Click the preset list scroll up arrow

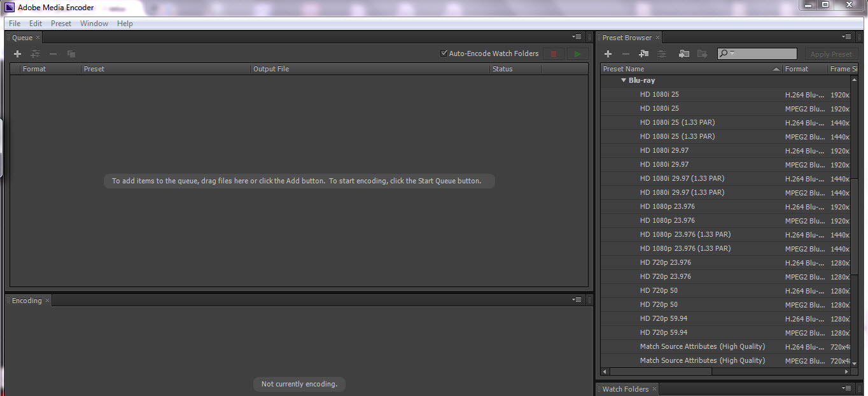854,79
